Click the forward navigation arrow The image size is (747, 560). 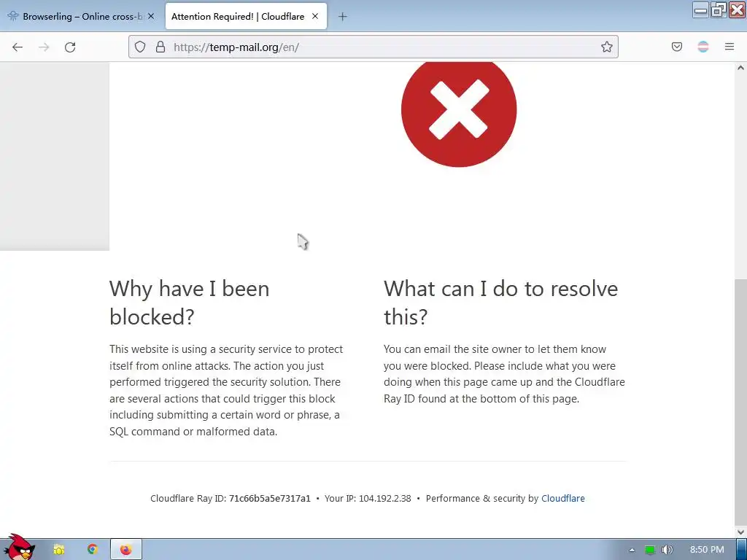coord(44,47)
